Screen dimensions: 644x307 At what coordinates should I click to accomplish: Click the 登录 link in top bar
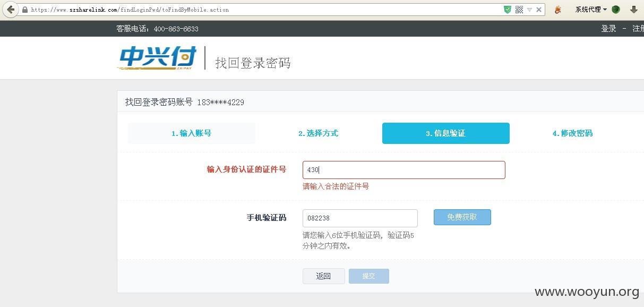tap(608, 29)
